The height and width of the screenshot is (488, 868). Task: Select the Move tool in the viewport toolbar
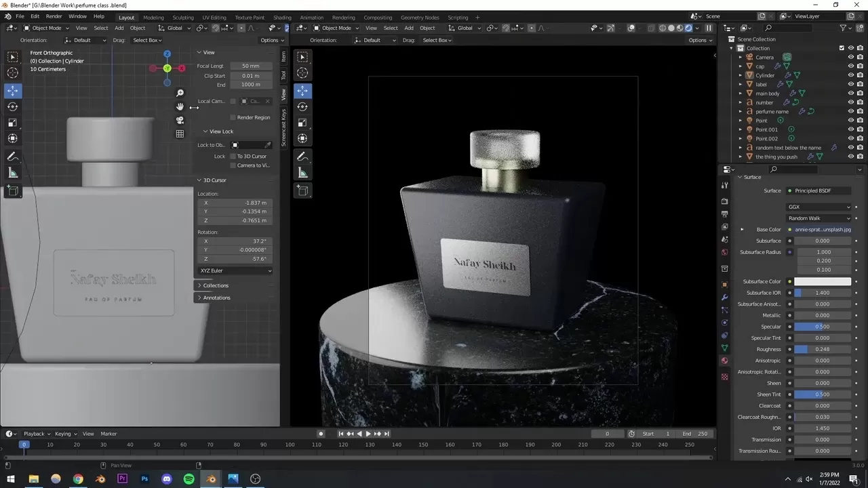tap(13, 90)
